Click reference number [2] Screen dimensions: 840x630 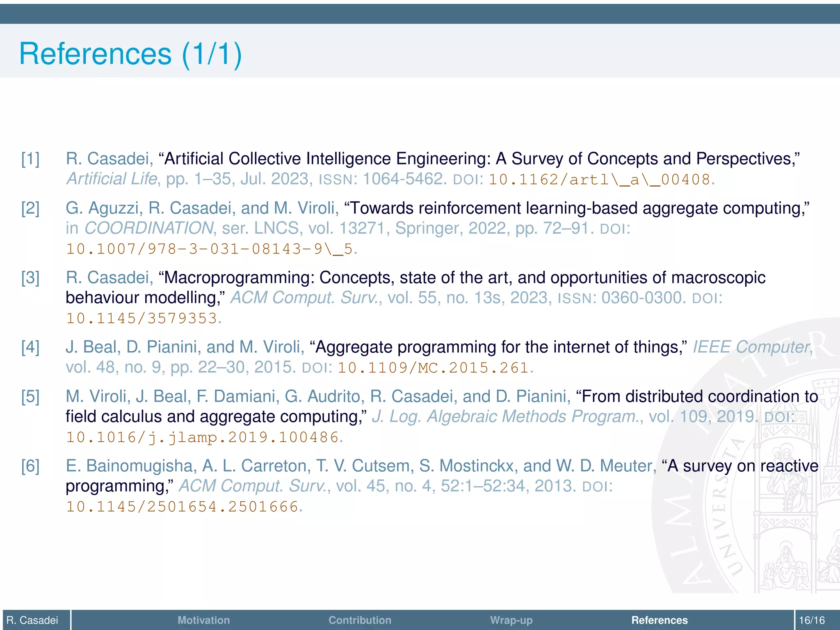30,208
